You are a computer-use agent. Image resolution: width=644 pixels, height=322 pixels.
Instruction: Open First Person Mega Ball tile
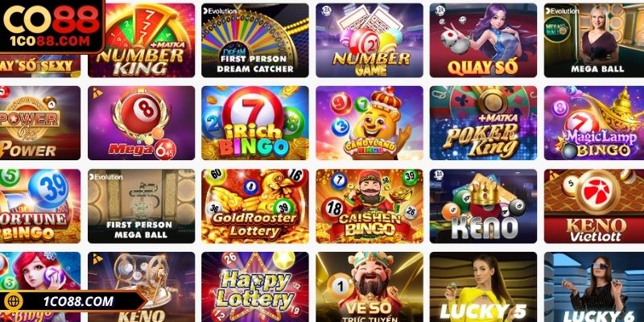(142, 206)
